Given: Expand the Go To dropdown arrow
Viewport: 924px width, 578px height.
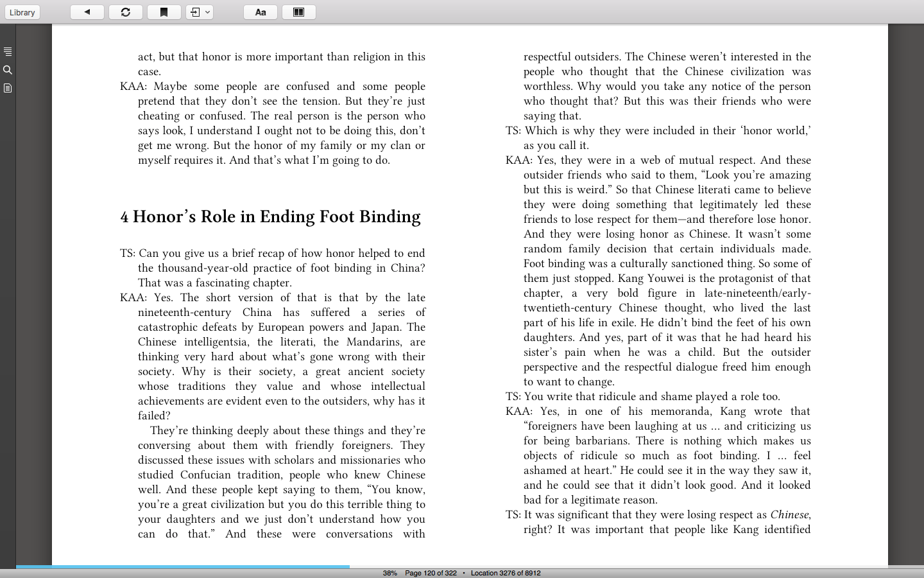Looking at the screenshot, I should point(207,12).
